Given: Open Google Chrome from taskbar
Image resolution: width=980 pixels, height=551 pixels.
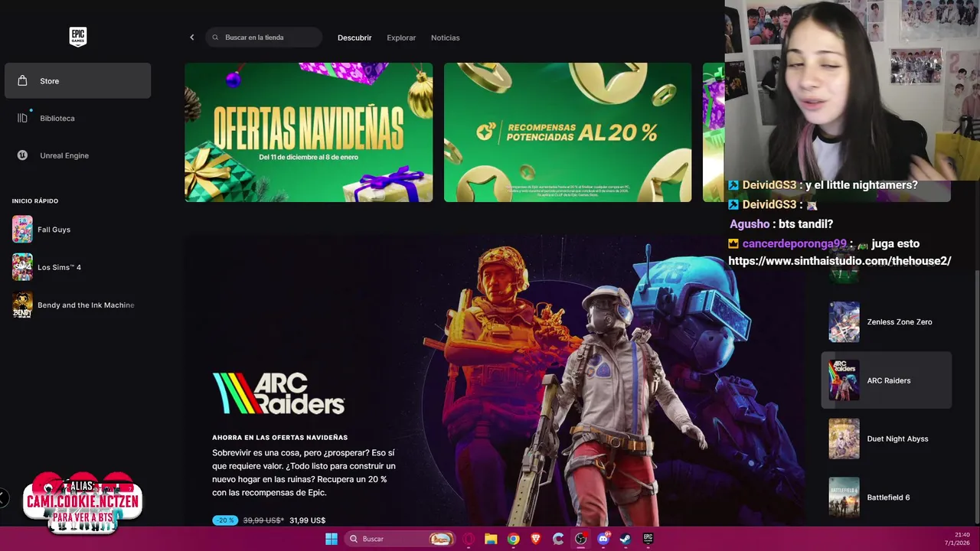Looking at the screenshot, I should 513,539.
